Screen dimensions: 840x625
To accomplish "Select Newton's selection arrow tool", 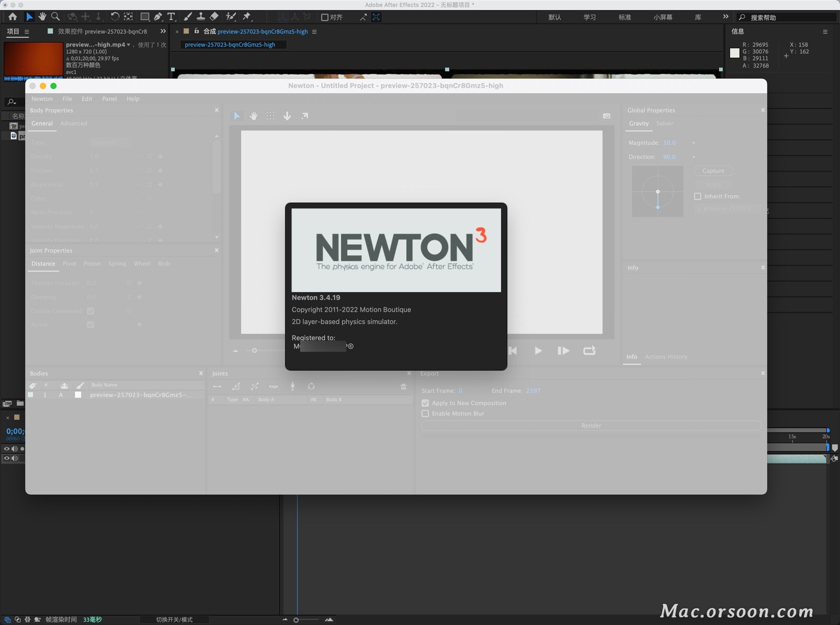I will (x=237, y=116).
